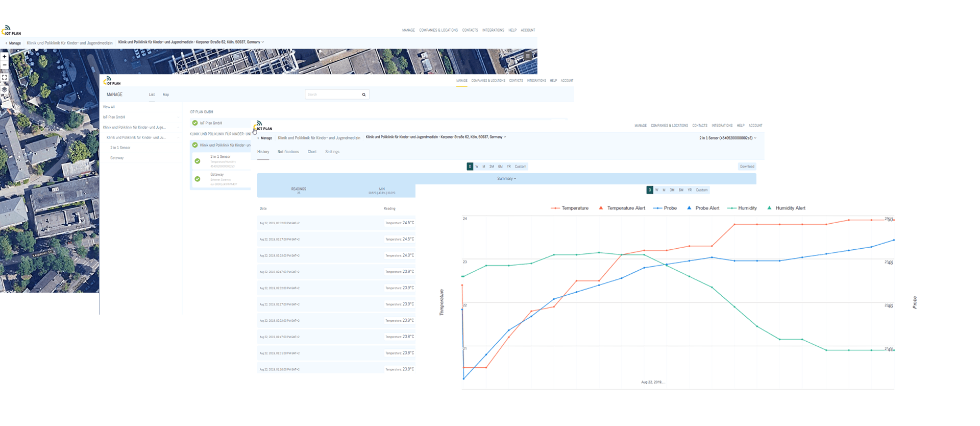This screenshot has height=426, width=980.
Task: Click the 03:02:00 PM reading row
Action: pyautogui.click(x=336, y=255)
